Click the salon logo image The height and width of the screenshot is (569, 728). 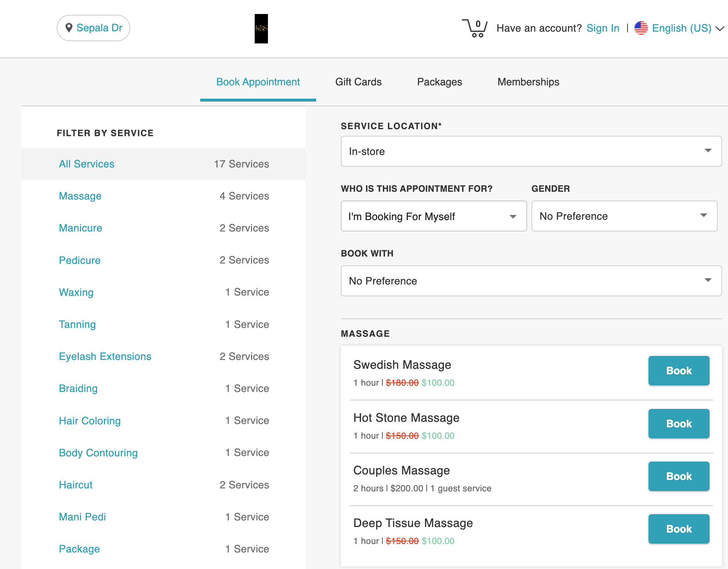click(x=261, y=29)
